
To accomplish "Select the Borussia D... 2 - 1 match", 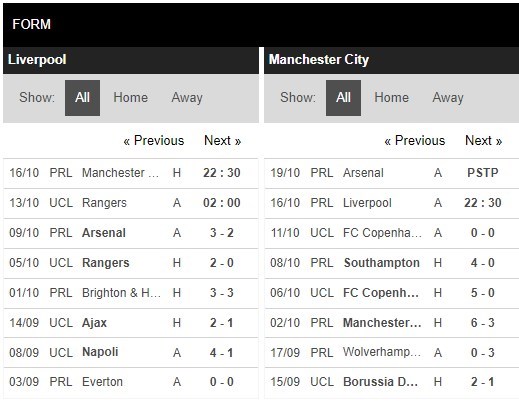I will tap(392, 382).
